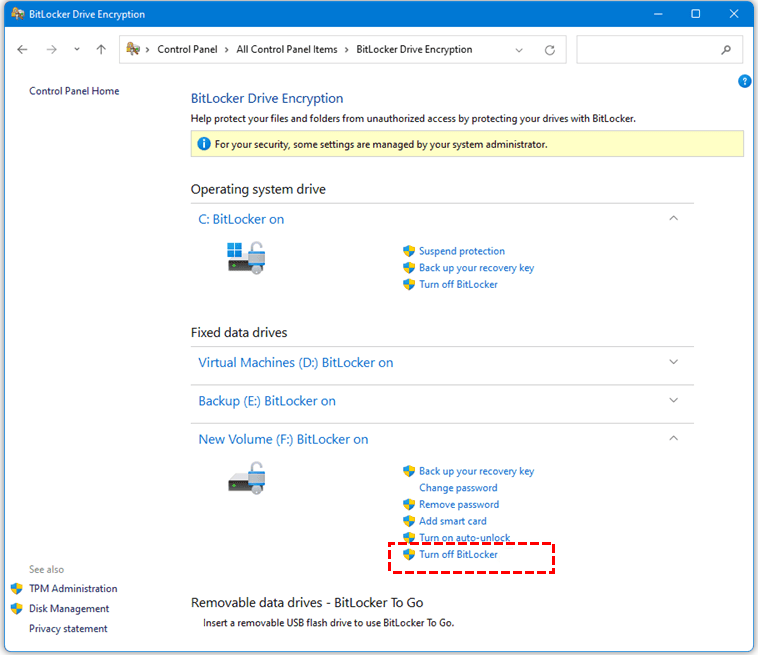Click the search Control Panel field
Image resolution: width=758 pixels, height=655 pixels.
(659, 49)
